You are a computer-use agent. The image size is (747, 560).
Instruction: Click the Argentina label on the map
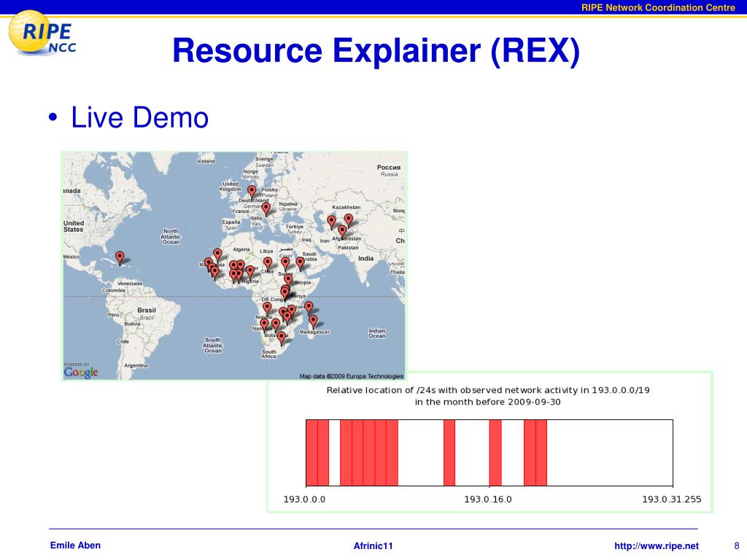136,365
